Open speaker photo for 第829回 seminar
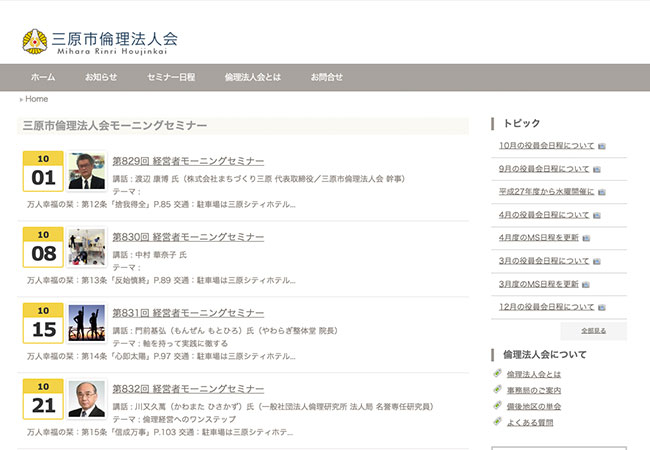 coord(87,171)
